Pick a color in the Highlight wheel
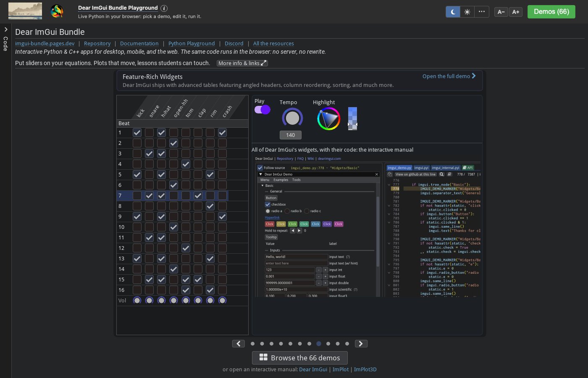 click(328, 119)
